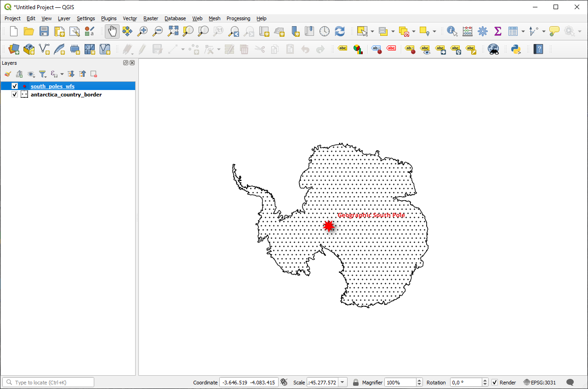Click the Refresh map icon
This screenshot has width=588, height=389.
point(340,31)
